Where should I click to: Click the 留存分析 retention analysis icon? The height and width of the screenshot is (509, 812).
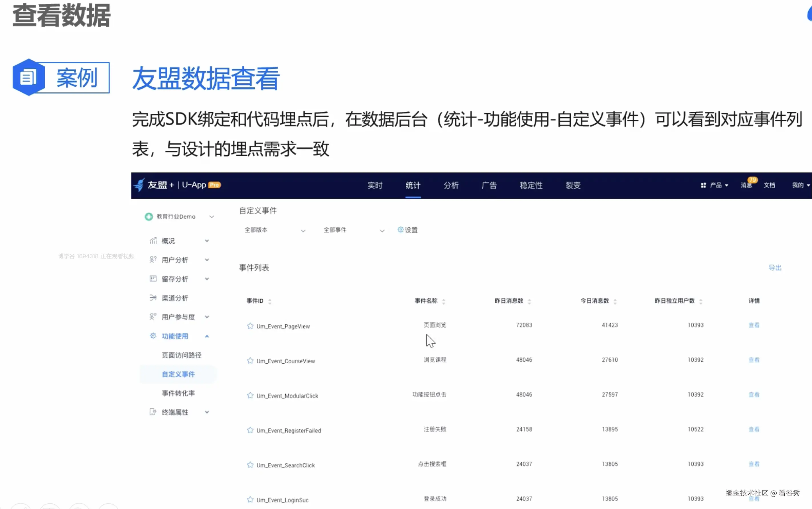point(153,278)
